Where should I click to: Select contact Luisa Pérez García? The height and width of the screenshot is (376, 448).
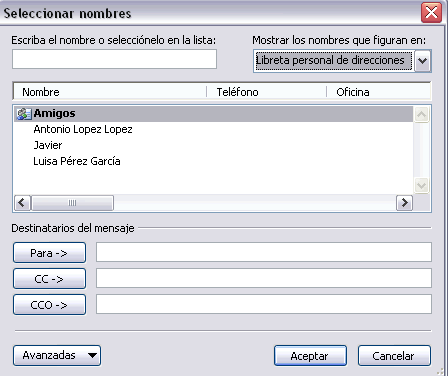click(x=77, y=161)
